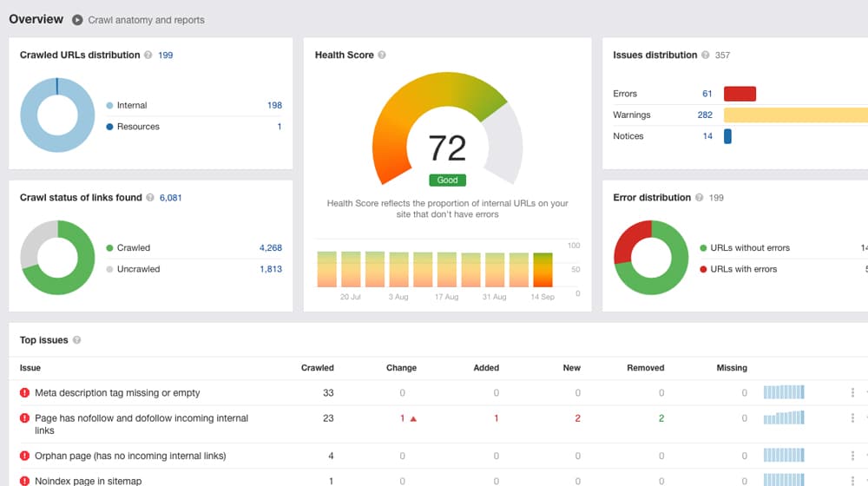Open Meta description tag missing or empty issue
868x486 pixels.
pyautogui.click(x=117, y=392)
